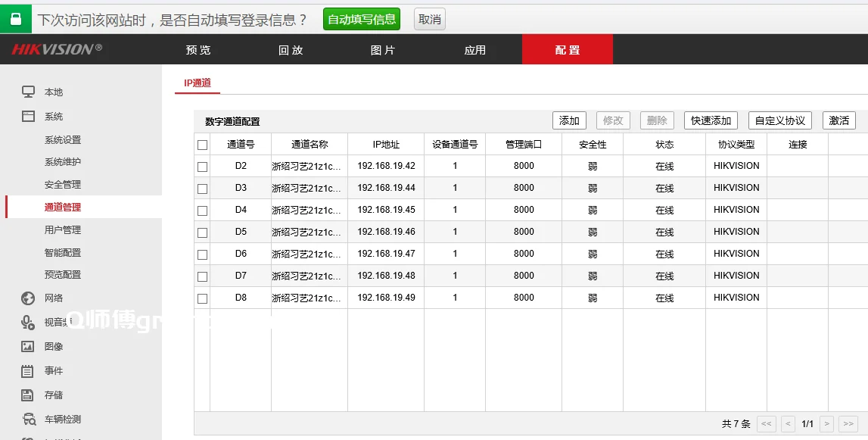
Task: Select the checkbox for channel D5 row
Action: 202,232
